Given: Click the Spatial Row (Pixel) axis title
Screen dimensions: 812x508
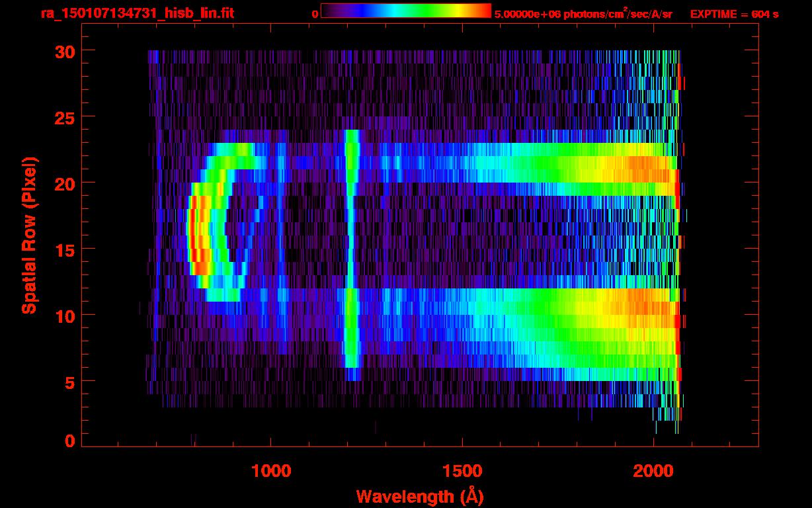Looking at the screenshot, I should pyautogui.click(x=29, y=235).
